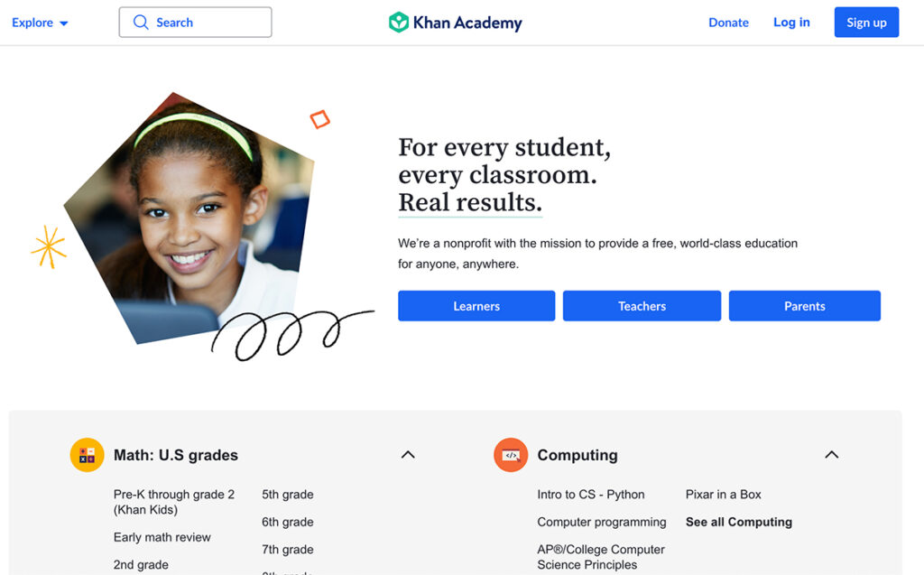Viewport: 924px width, 575px height.
Task: Open the Explore dropdown menu
Action: click(x=40, y=23)
